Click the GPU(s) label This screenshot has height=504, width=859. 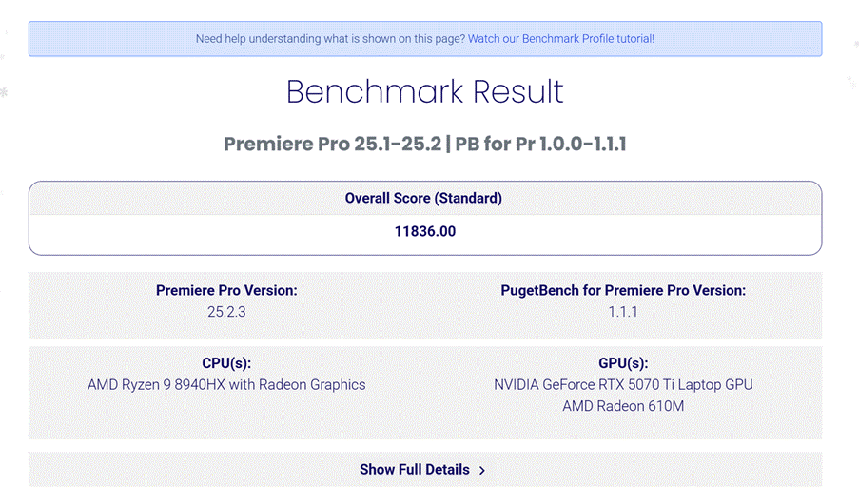(623, 363)
